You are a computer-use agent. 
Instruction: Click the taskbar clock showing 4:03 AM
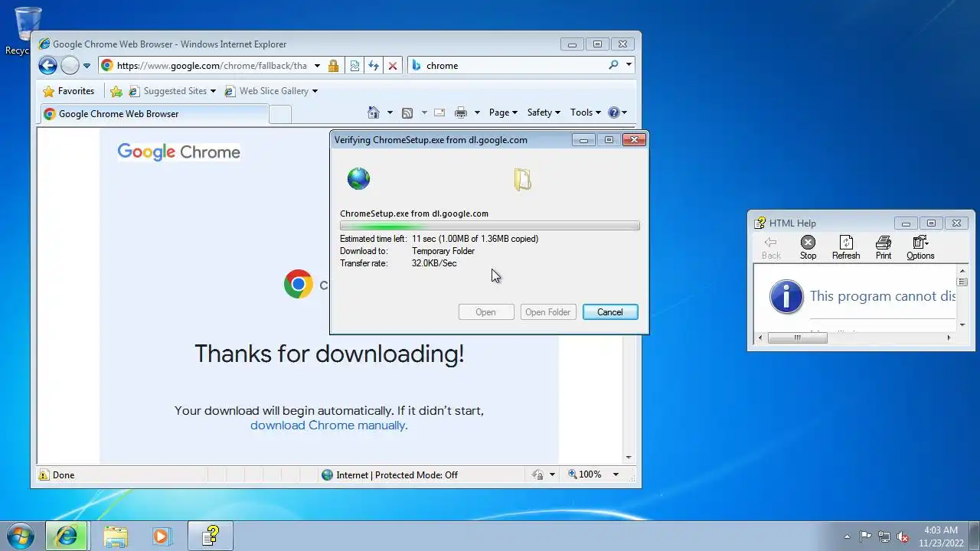coord(941,536)
